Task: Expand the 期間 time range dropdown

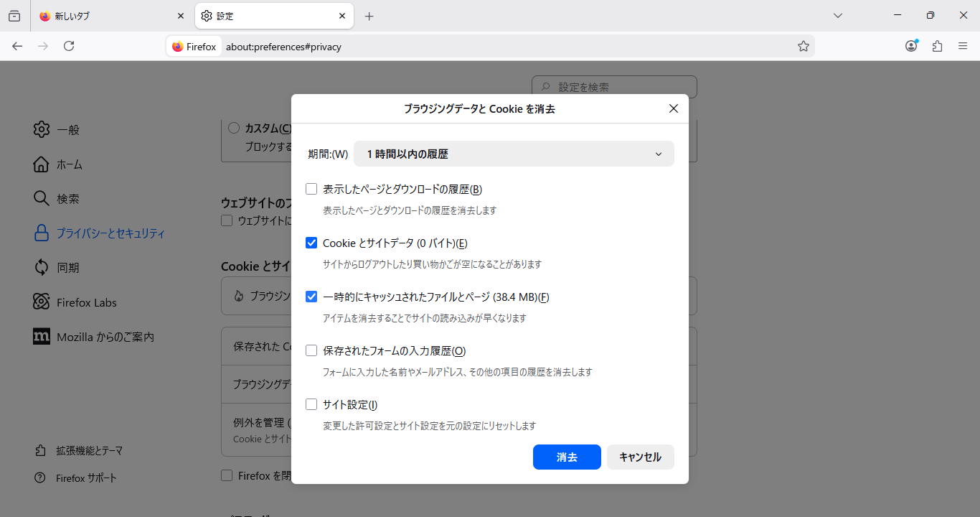Action: click(514, 154)
